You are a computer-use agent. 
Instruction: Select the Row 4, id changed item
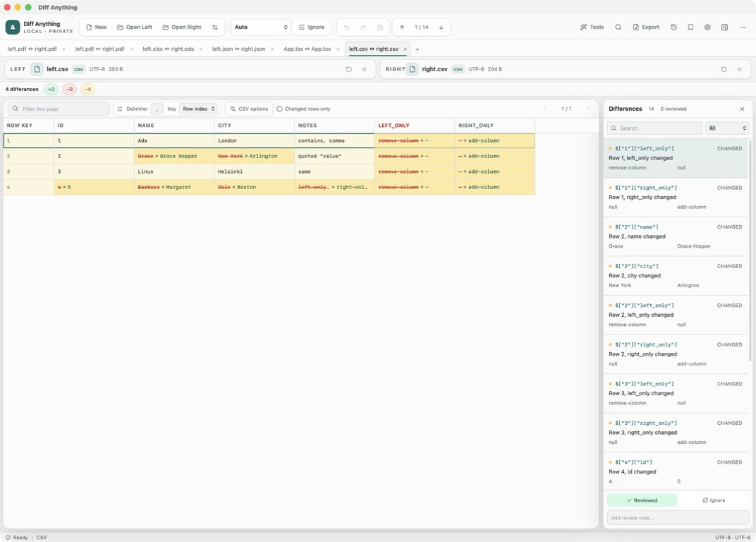(676, 471)
